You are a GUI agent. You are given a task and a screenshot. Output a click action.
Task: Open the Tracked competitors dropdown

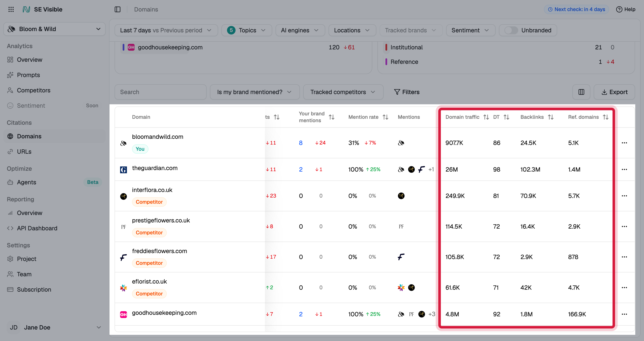[343, 92]
